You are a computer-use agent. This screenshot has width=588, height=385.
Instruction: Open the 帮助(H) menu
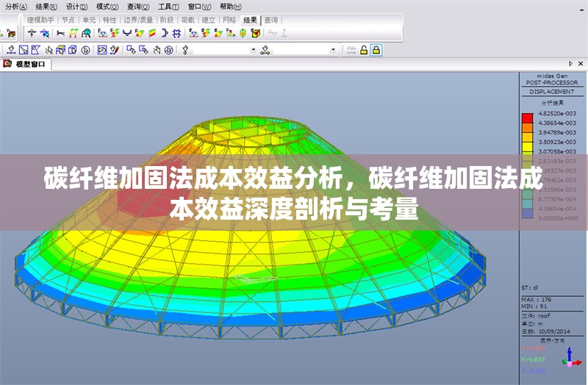point(231,7)
